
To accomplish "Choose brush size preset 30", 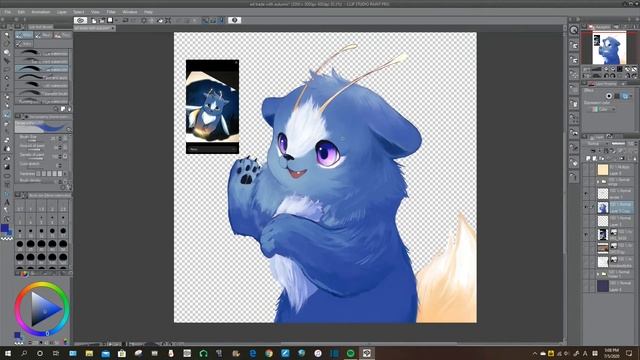I will [x=41, y=245].
